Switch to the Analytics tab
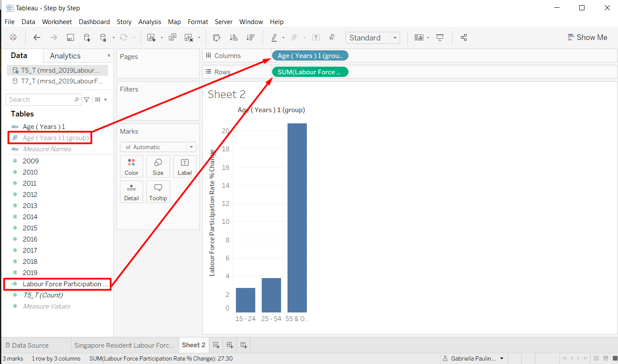Viewport: 618px width, 364px height. pyautogui.click(x=65, y=56)
